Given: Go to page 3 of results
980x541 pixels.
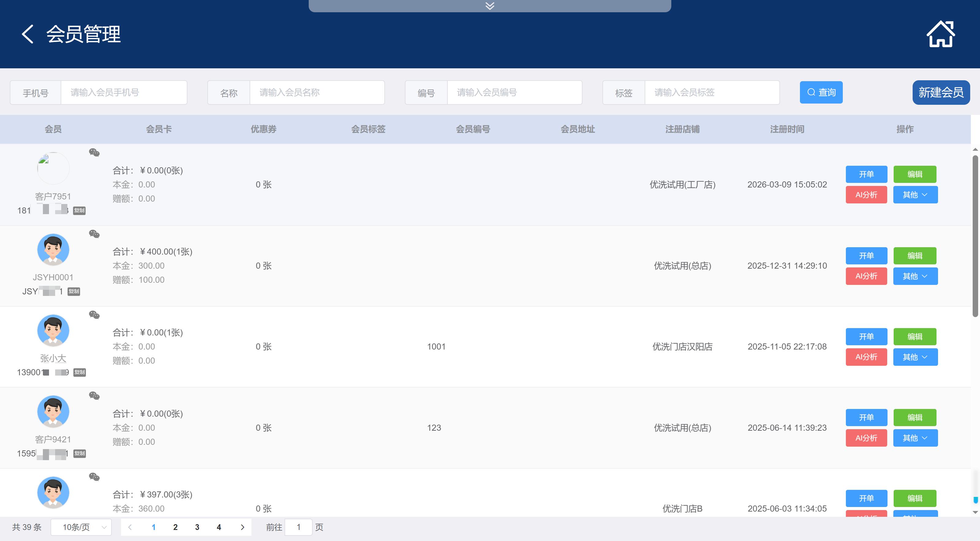Looking at the screenshot, I should point(197,527).
